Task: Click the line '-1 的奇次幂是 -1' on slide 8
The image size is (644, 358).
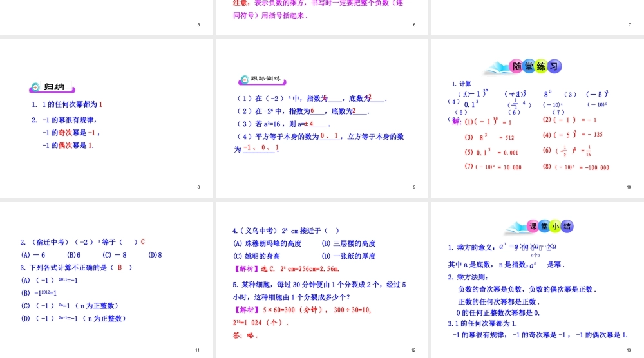Action: (x=71, y=133)
